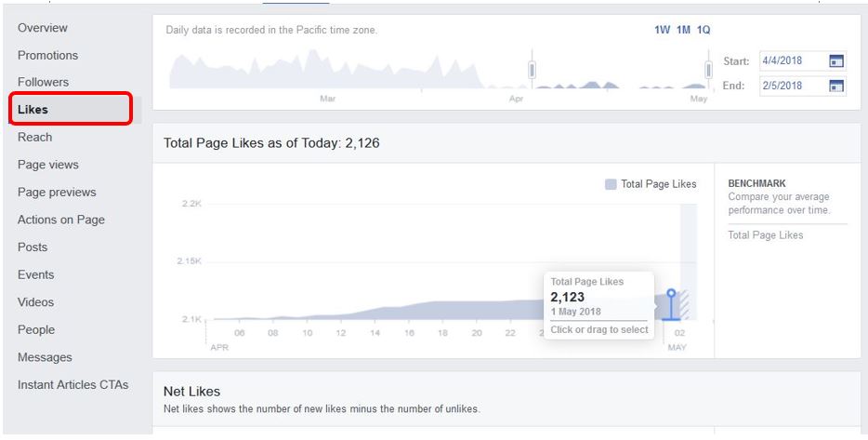Click the Total Page Likes legend swatch
The width and height of the screenshot is (868, 440).
click(x=611, y=184)
